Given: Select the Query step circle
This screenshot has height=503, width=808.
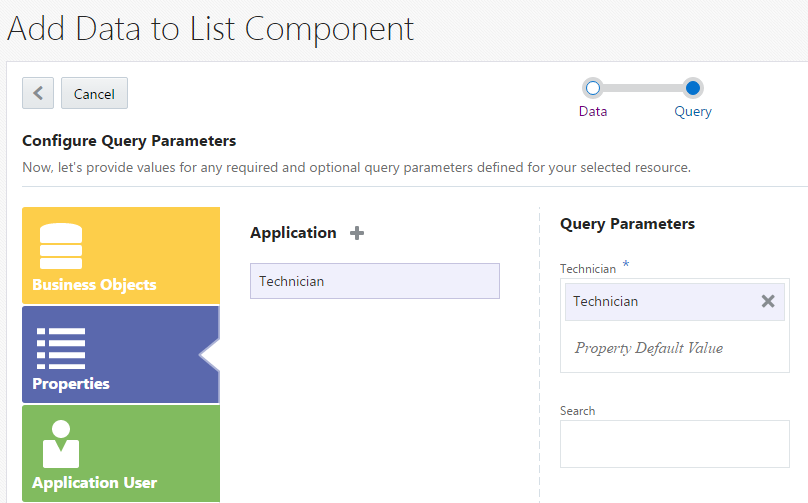Looking at the screenshot, I should tap(693, 88).
